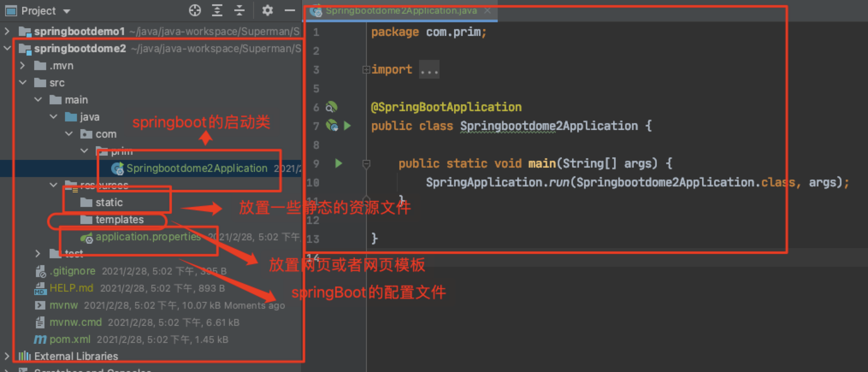Collapse the main method fold marker
This screenshot has width=868, height=372.
pos(366,163)
